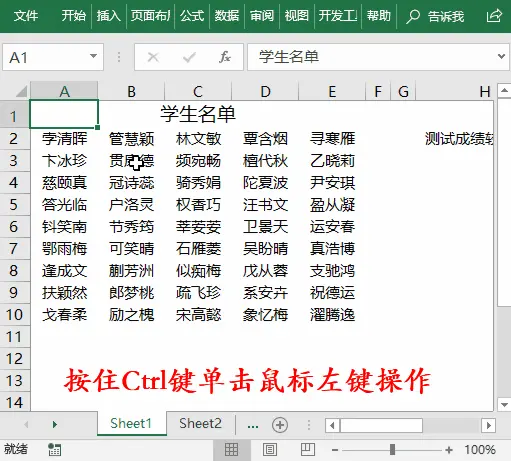Click the zoom out minus button

click(x=335, y=450)
